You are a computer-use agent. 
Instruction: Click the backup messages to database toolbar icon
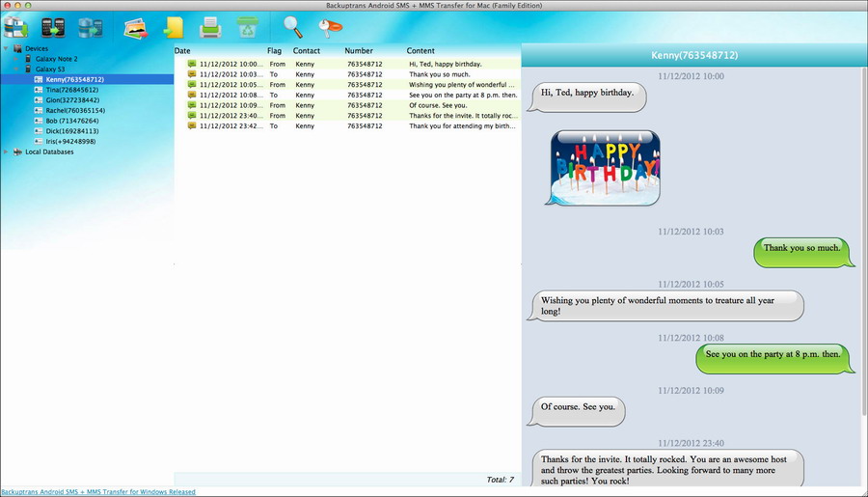tap(16, 27)
